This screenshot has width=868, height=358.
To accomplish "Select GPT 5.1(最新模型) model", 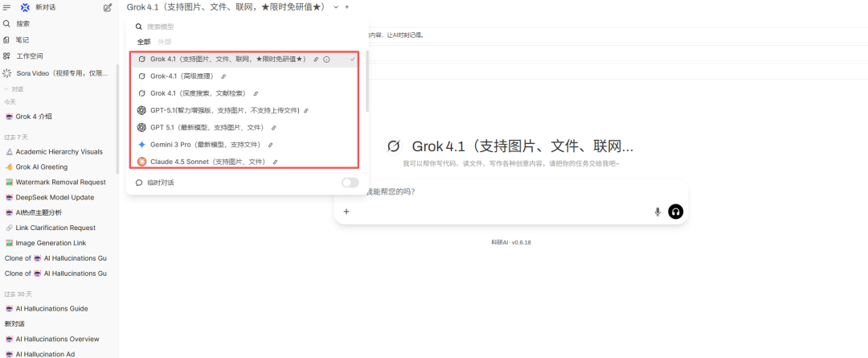I will coord(245,128).
